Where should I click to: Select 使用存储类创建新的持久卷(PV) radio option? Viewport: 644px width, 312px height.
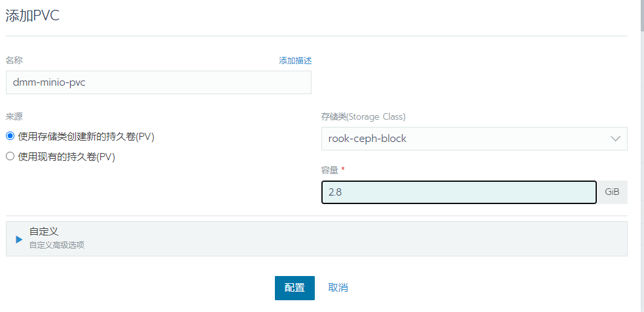click(10, 136)
